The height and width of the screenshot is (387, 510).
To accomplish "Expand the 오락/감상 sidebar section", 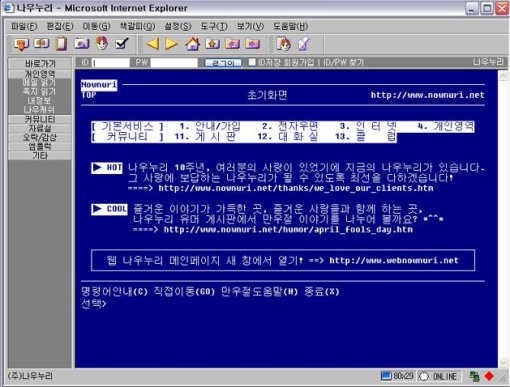I will pos(40,137).
